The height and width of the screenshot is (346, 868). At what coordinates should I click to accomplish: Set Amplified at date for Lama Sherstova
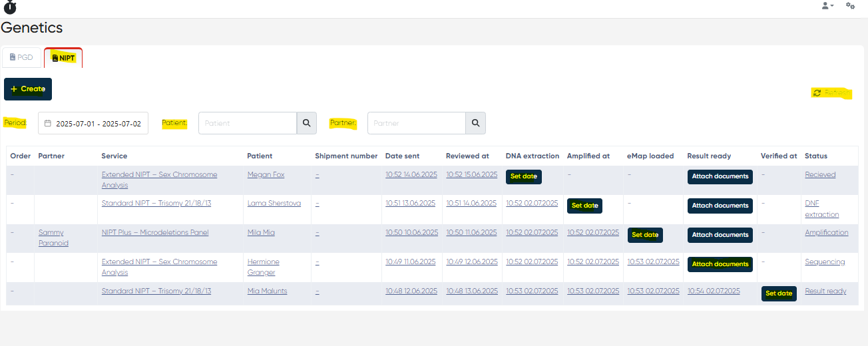[584, 206]
